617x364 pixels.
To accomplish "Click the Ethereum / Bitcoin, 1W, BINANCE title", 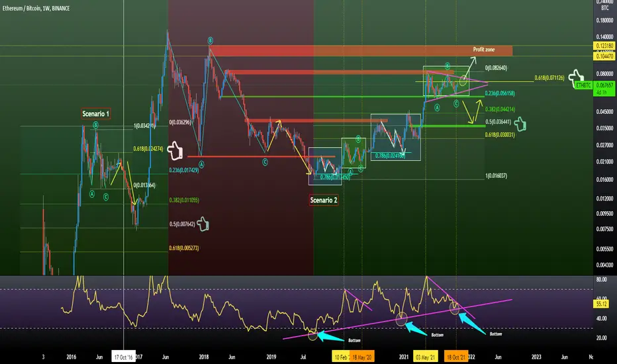I will 36,8.
